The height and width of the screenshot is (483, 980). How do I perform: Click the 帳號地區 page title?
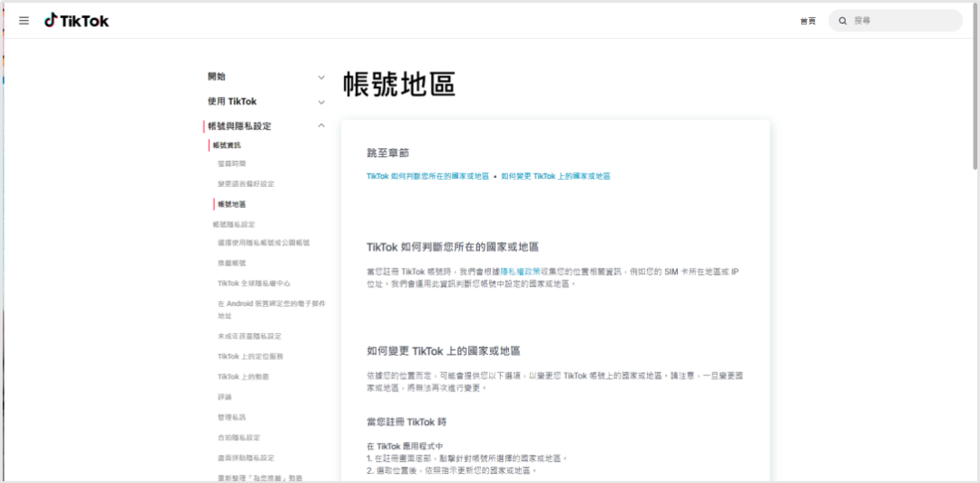pyautogui.click(x=399, y=84)
